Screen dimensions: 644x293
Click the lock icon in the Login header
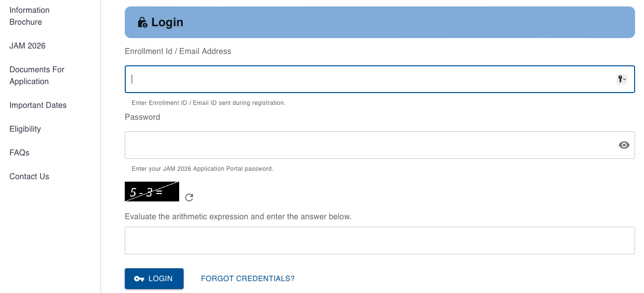pos(143,22)
